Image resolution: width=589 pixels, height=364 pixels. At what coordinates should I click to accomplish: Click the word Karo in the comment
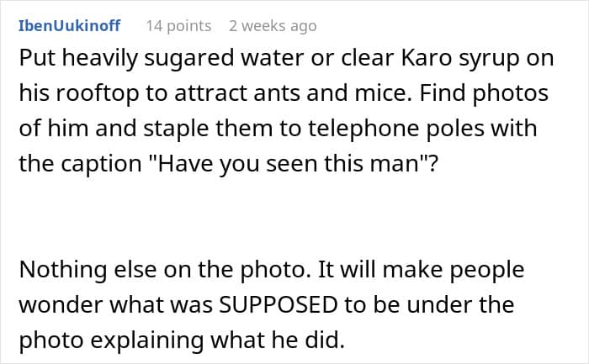click(x=427, y=58)
